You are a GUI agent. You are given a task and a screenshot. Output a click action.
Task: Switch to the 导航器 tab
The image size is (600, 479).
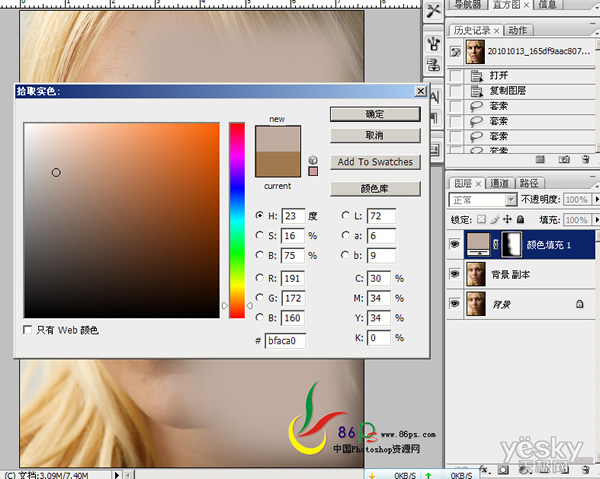pos(467,5)
